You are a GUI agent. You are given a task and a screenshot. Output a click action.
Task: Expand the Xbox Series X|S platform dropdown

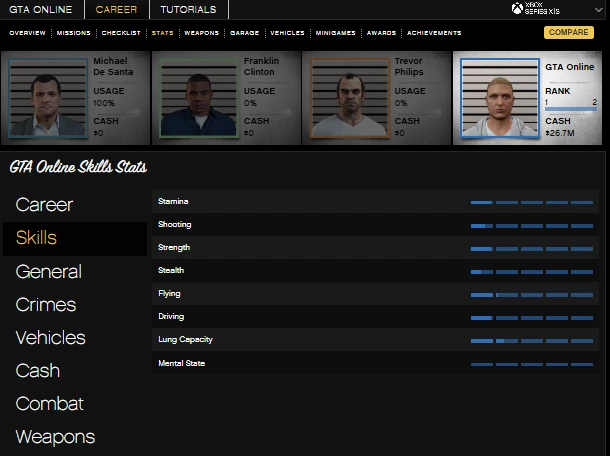point(598,10)
